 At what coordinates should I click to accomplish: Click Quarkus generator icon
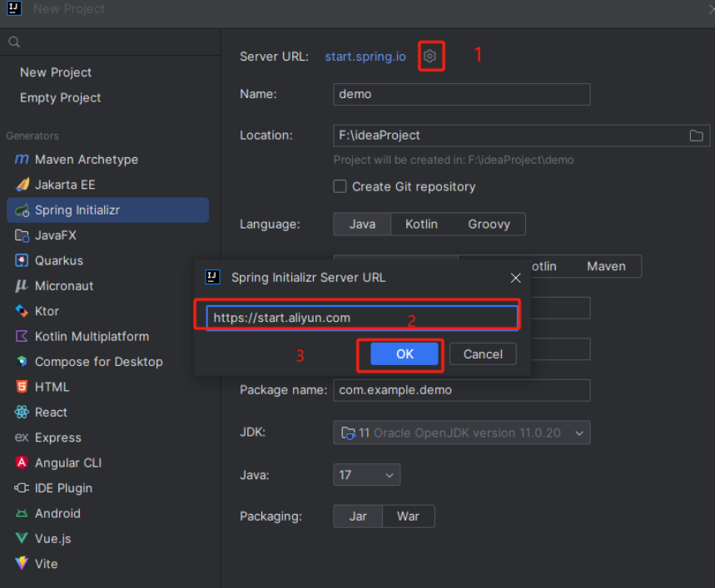click(x=22, y=260)
